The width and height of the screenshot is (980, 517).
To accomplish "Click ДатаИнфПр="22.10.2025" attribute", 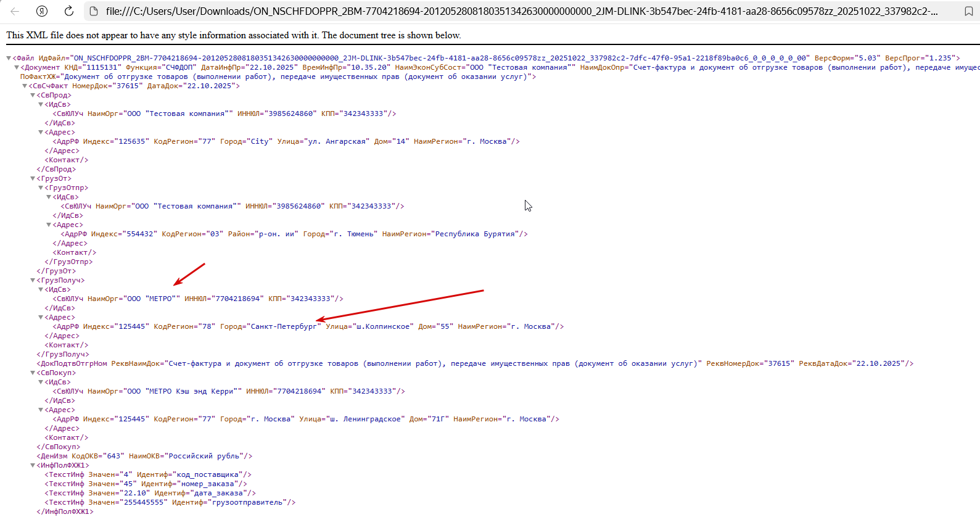I will tap(249, 67).
